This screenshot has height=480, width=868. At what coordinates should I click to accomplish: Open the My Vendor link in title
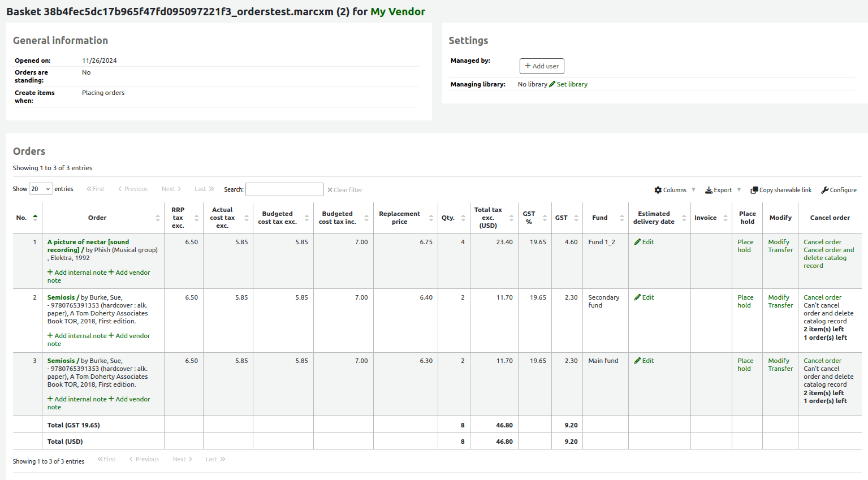click(x=398, y=11)
